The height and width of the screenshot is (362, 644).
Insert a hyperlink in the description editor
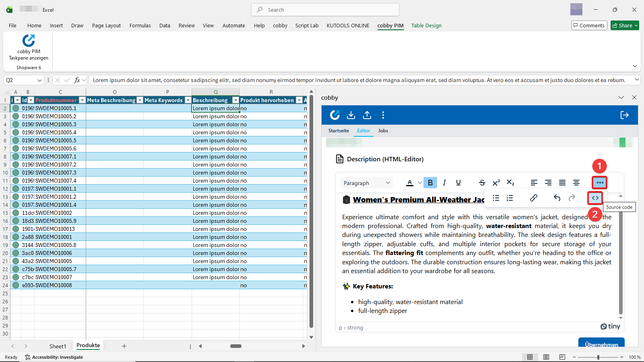tap(533, 198)
